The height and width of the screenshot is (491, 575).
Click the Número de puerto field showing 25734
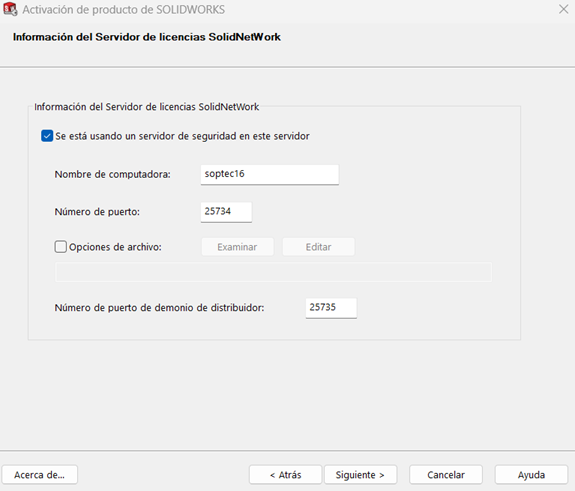[226, 212]
